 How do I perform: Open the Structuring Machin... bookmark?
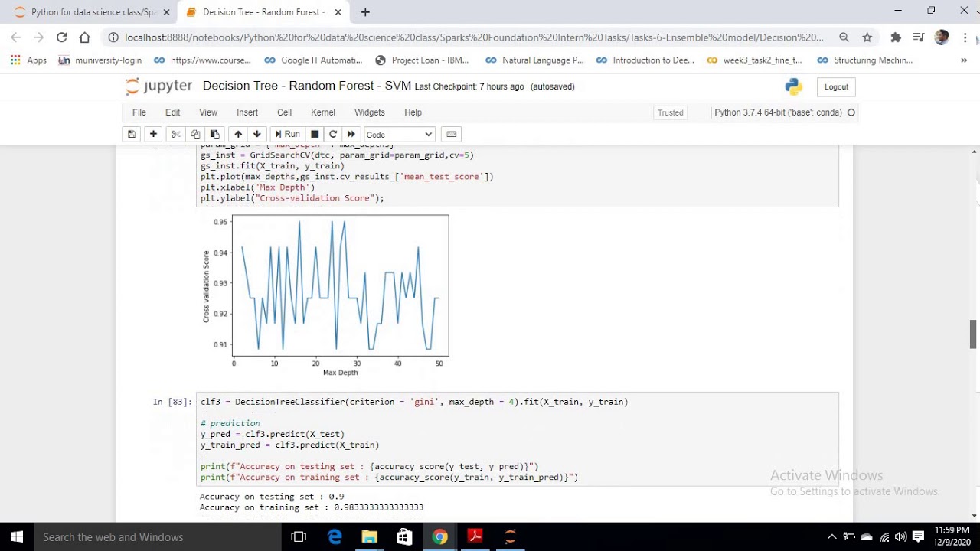click(x=864, y=60)
